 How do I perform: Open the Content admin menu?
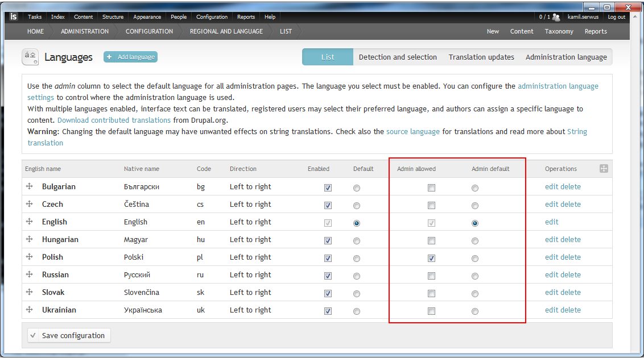[84, 17]
